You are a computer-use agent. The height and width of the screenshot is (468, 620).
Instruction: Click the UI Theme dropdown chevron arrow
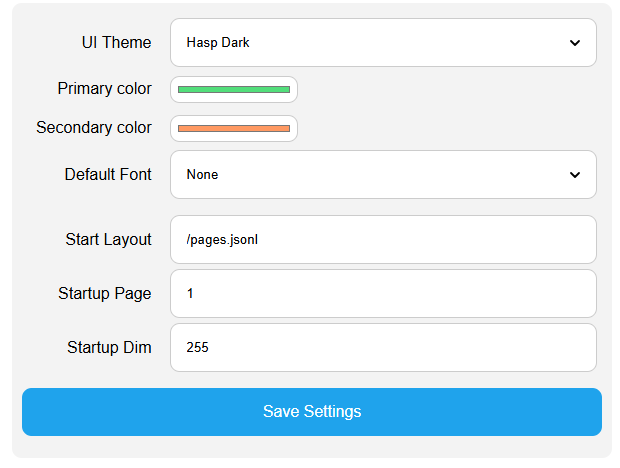click(x=574, y=43)
